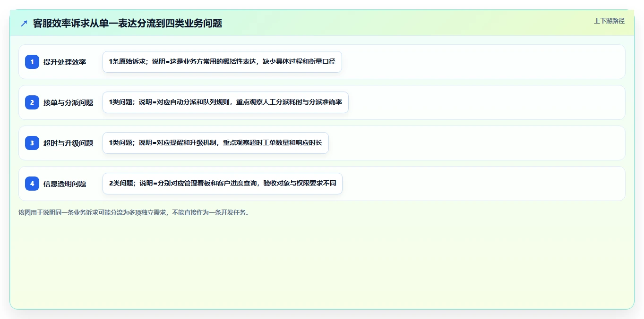Click the step number 1 badge
Screen dimensions: 644x319
click(x=32, y=62)
